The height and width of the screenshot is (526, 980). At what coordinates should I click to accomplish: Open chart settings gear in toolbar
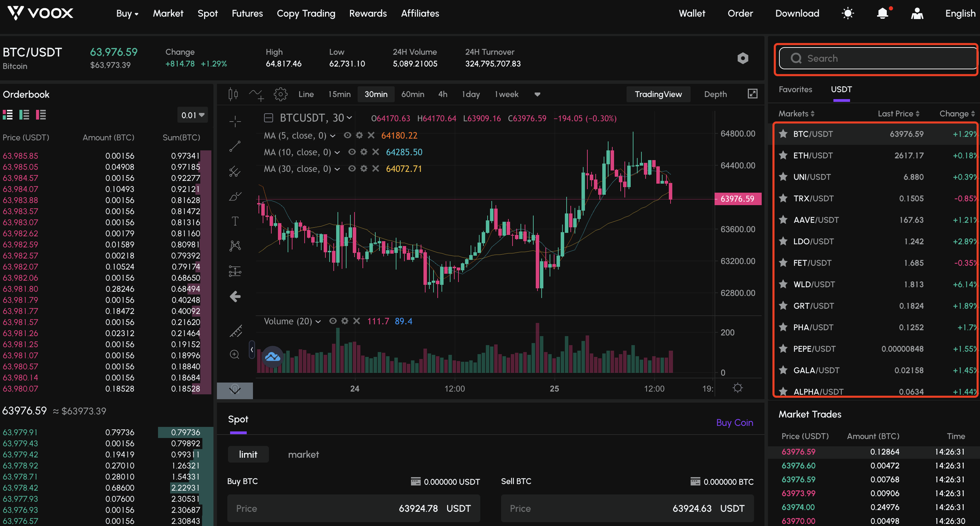(x=280, y=94)
